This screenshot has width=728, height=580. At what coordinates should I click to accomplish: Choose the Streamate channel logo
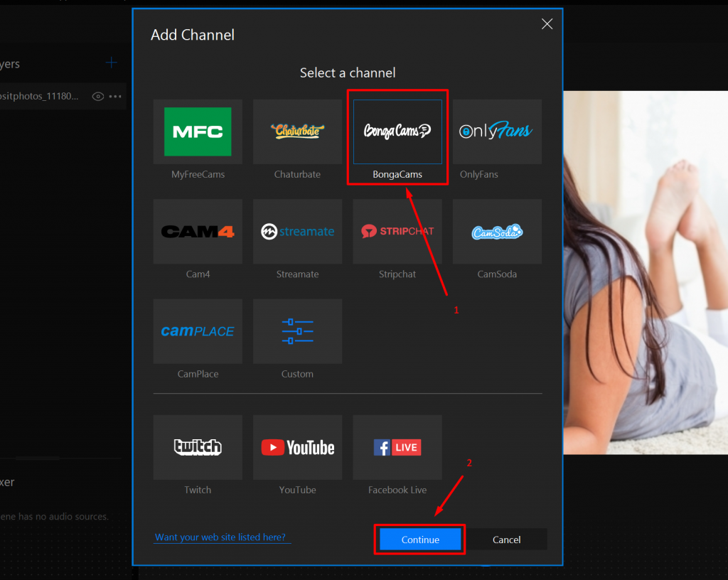coord(298,231)
